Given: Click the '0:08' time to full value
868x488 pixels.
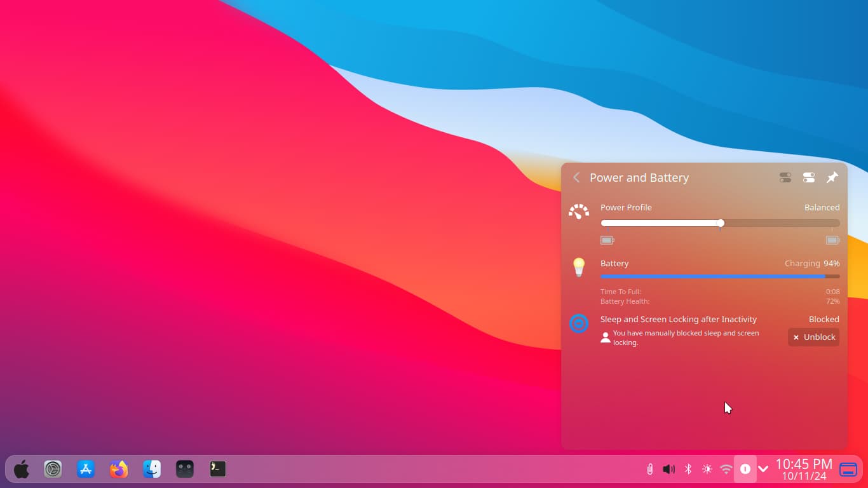Looking at the screenshot, I should [x=832, y=292].
